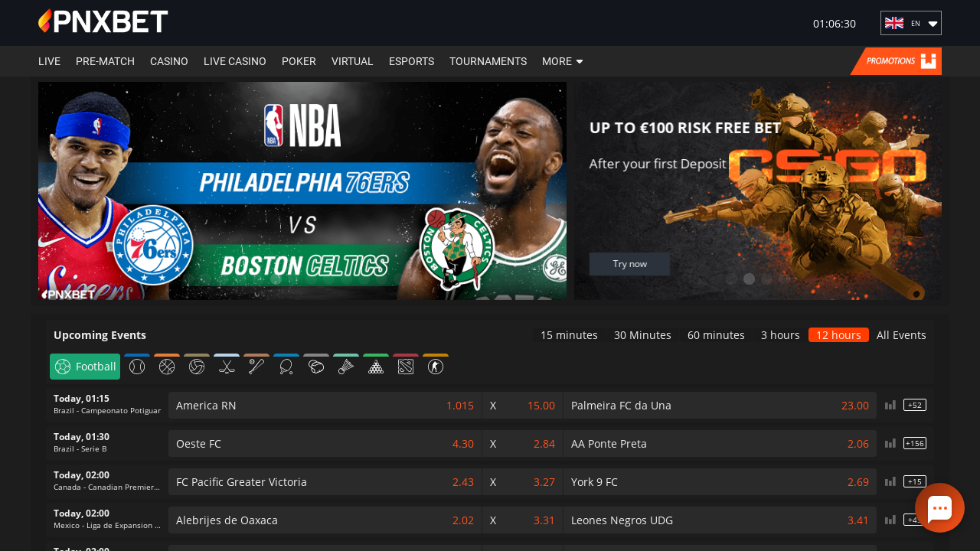
Task: Go to third slide of CS:GO banner carousel
Action: [766, 279]
